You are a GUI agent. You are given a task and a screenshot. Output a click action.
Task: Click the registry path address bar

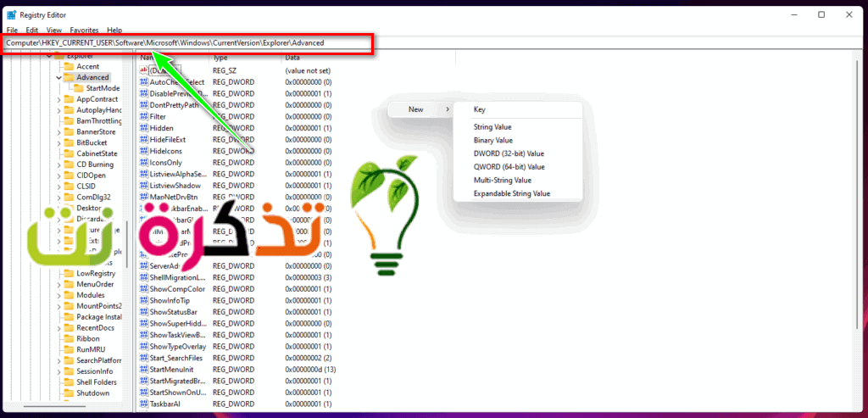point(431,42)
